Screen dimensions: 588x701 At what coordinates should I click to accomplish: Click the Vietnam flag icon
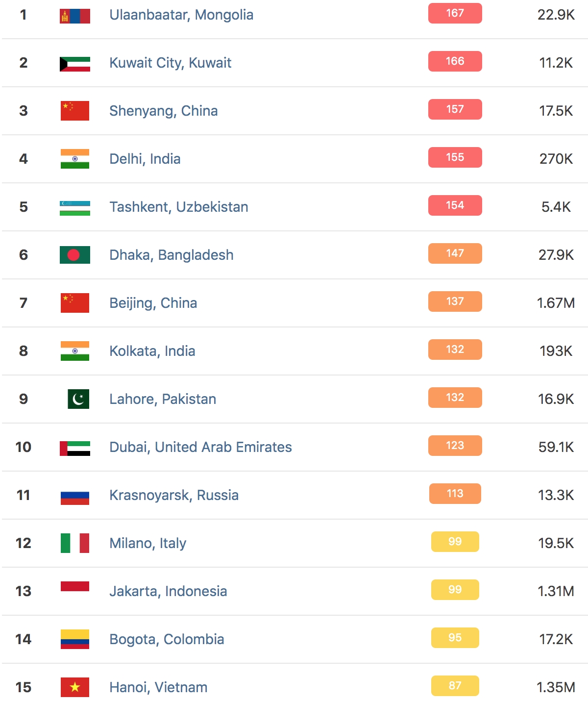[x=75, y=687]
